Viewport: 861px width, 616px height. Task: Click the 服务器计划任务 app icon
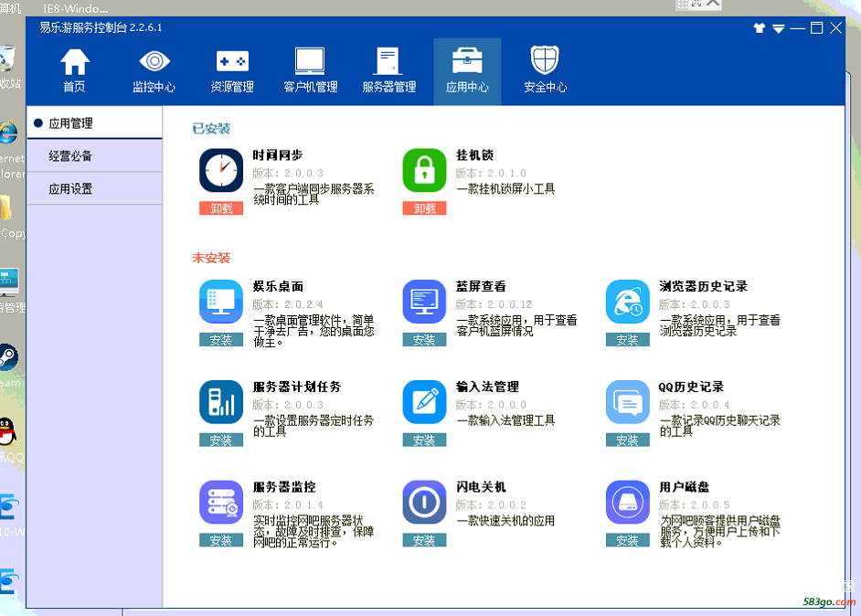pyautogui.click(x=221, y=402)
